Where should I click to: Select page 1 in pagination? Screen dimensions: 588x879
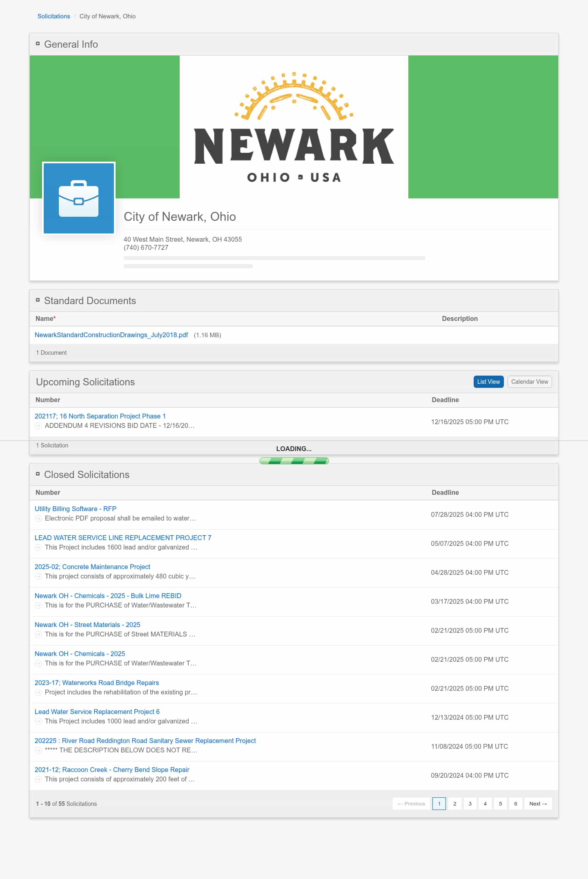(x=439, y=803)
